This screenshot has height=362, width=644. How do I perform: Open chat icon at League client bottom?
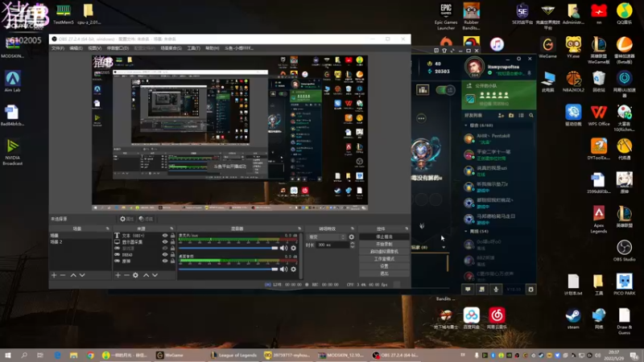coord(468,290)
